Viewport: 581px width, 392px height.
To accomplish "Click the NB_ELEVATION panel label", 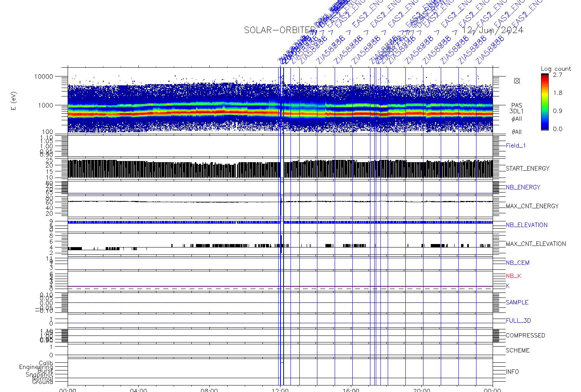I will click(x=526, y=225).
